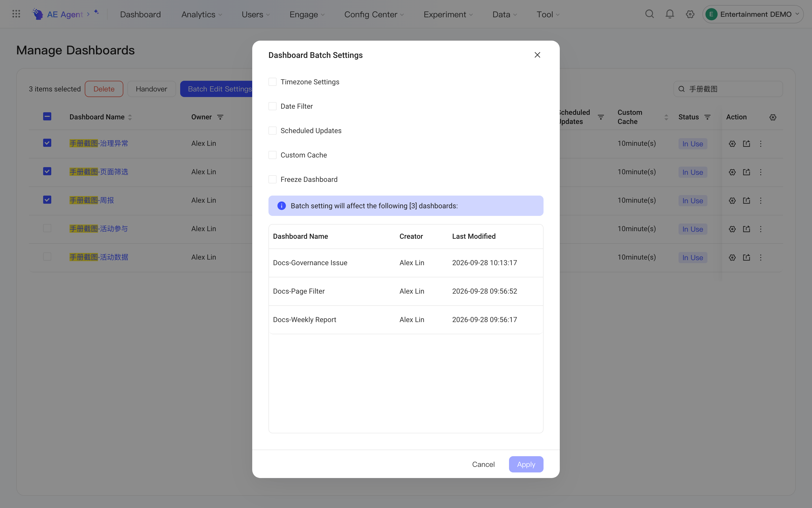Click the red Delete button
Screen dimensions: 812x508
tap(104, 89)
